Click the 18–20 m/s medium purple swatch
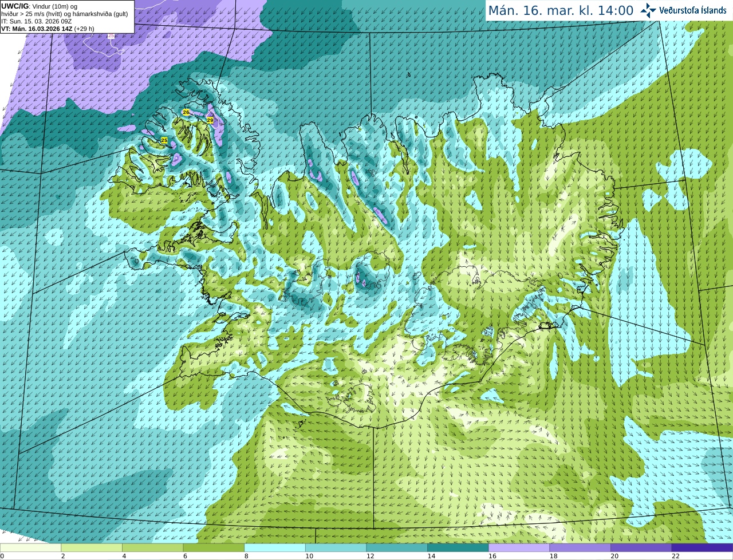 [x=580, y=547]
